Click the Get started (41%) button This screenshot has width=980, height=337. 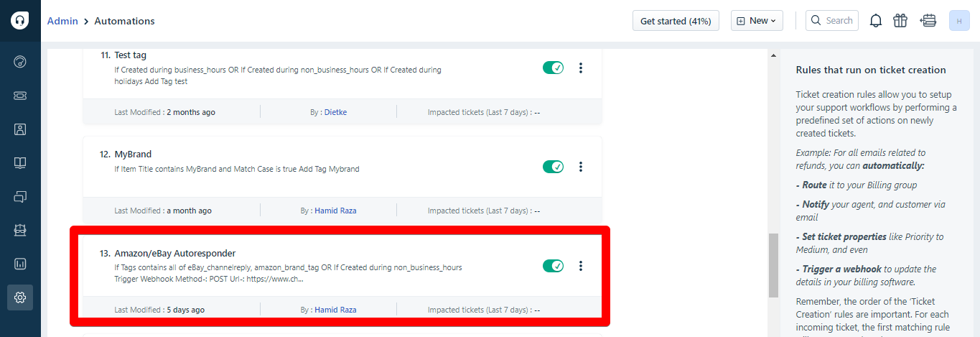(x=676, y=21)
